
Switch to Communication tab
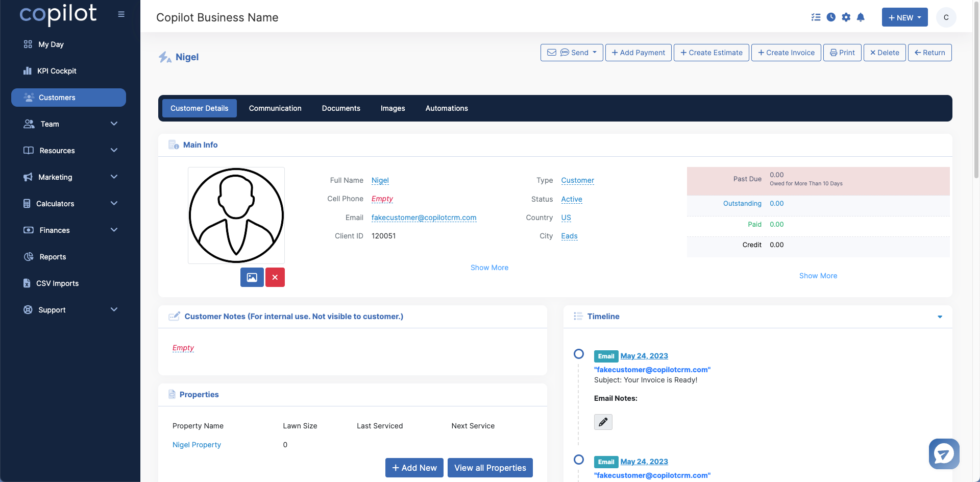pos(275,108)
